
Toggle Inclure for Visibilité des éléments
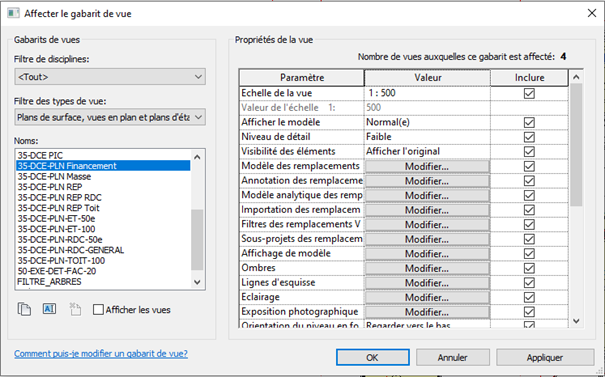[529, 152]
